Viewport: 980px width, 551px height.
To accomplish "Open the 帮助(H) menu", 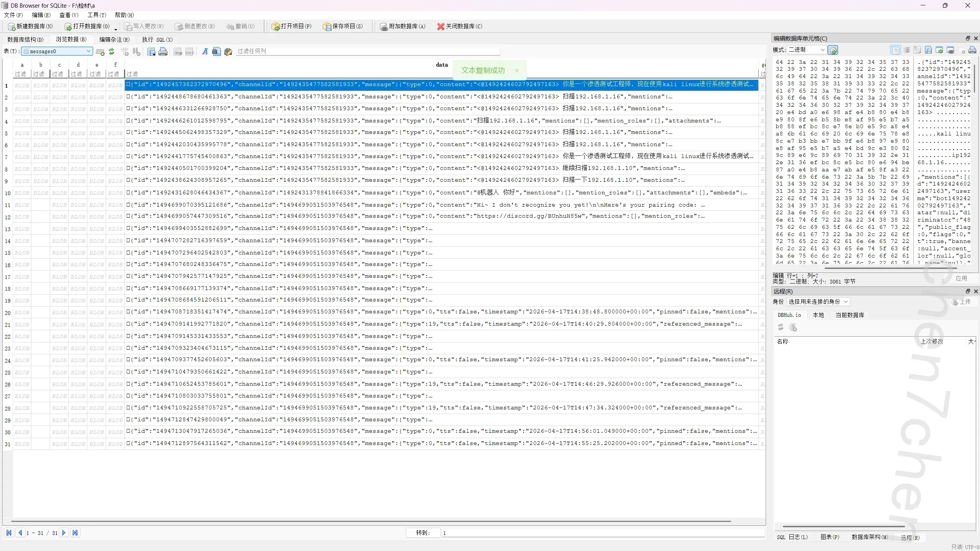I will point(124,15).
